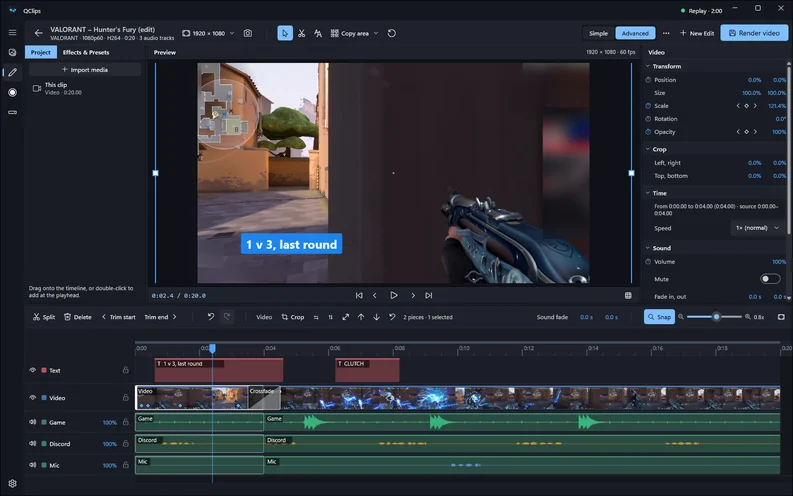This screenshot has width=793, height=496.
Task: Open the hamburger menu in left sidebar
Action: (x=12, y=32)
